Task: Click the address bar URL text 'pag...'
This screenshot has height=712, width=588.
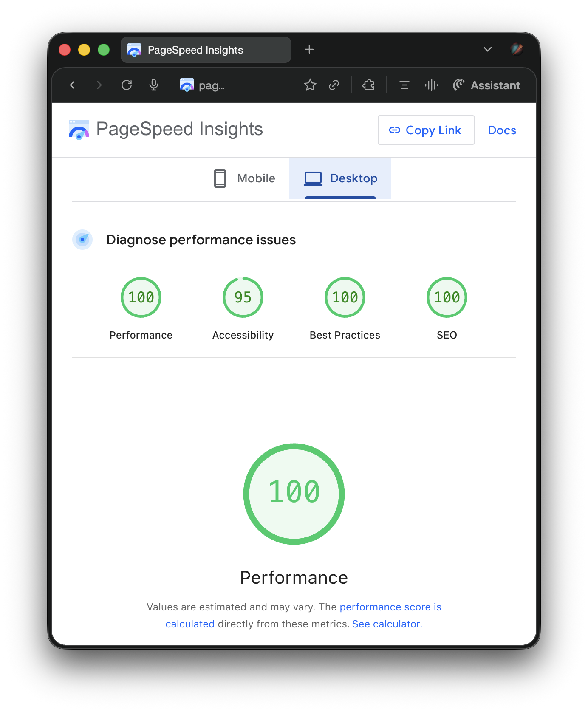Action: (212, 86)
